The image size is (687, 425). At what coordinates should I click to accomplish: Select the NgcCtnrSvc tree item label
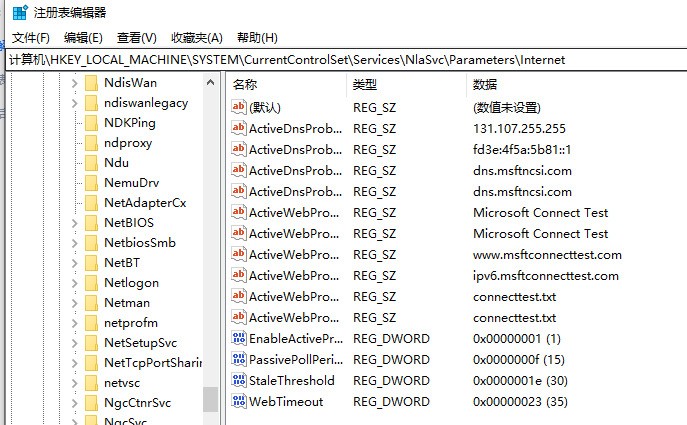(x=138, y=403)
